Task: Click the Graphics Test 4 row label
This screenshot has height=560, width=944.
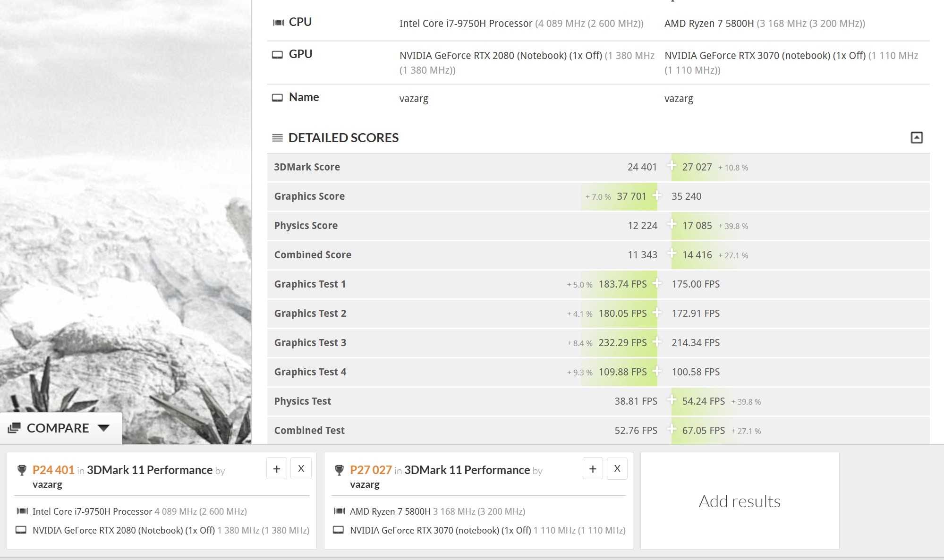Action: tap(310, 372)
